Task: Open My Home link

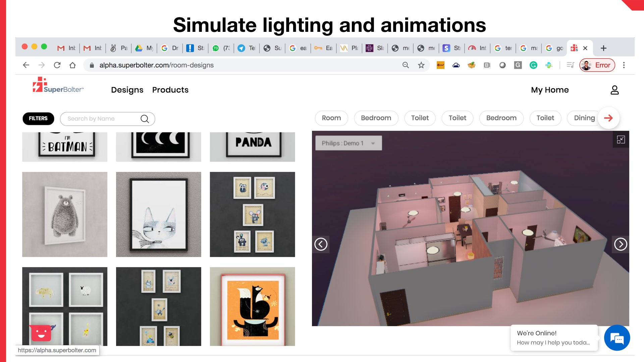Action: (x=549, y=90)
